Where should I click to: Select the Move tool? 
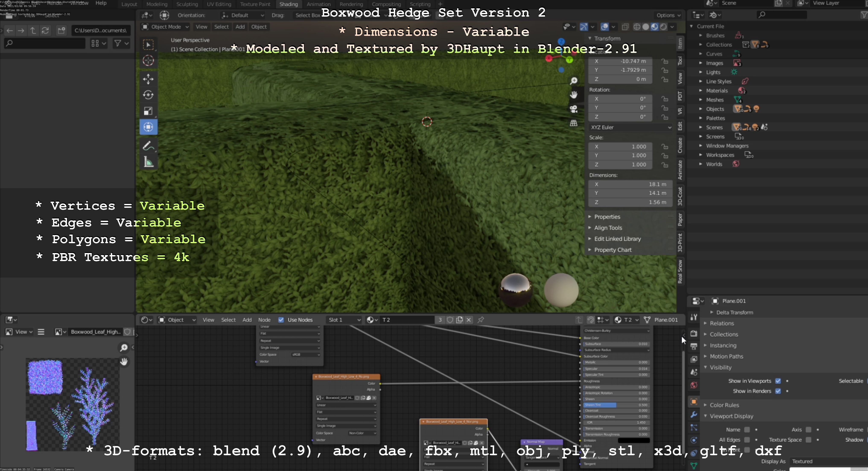click(148, 79)
